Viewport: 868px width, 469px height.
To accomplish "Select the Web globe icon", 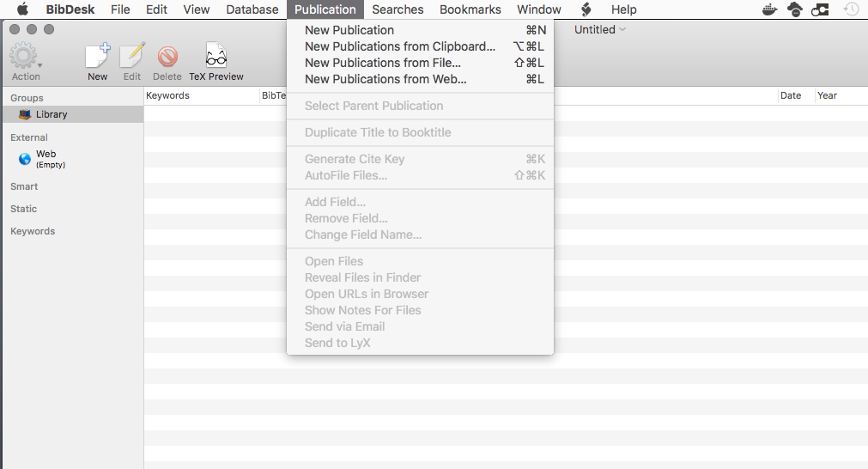I will tap(25, 159).
